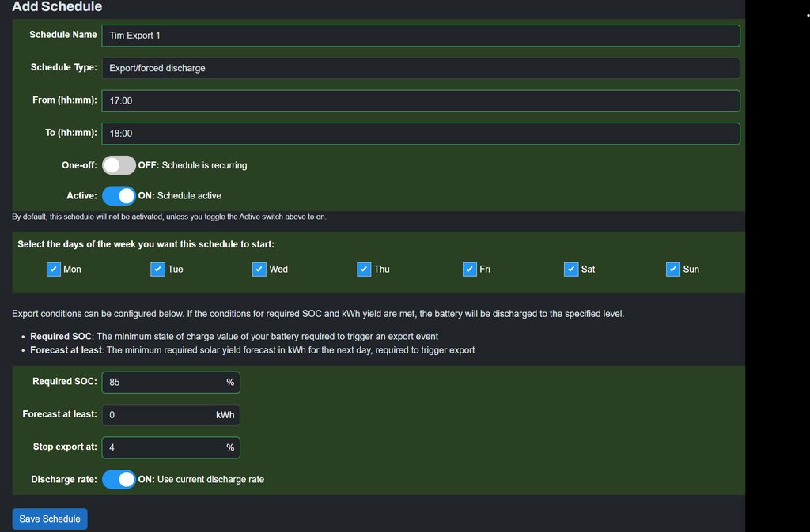Viewport: 810px width, 532px height.
Task: Click the From time field
Action: point(420,101)
